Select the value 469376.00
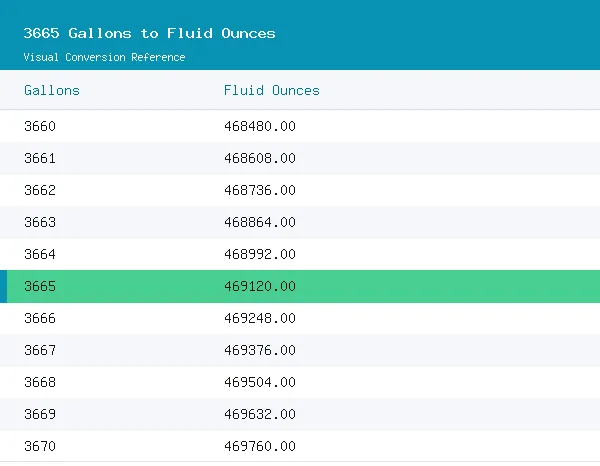Viewport: 600px width, 466px height. [260, 350]
